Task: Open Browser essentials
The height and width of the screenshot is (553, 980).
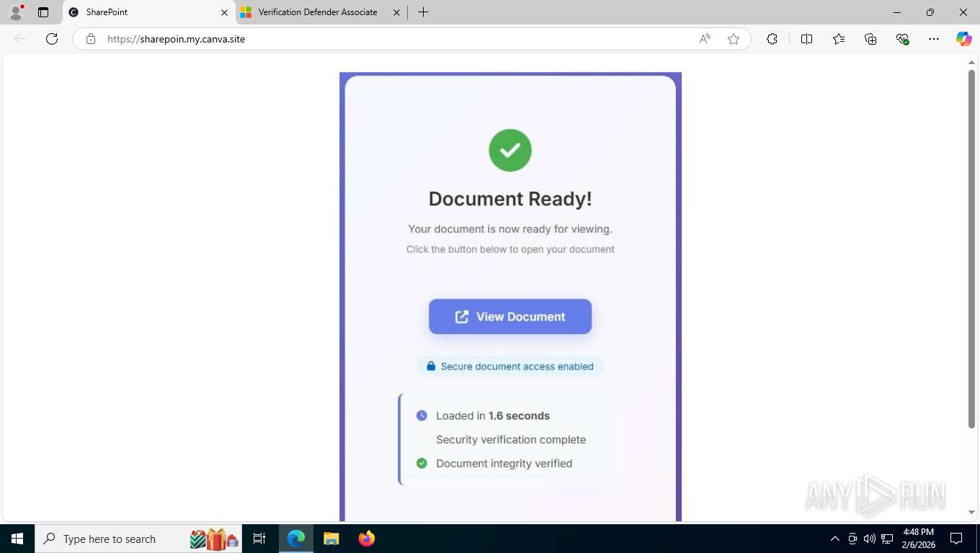Action: pos(902,39)
